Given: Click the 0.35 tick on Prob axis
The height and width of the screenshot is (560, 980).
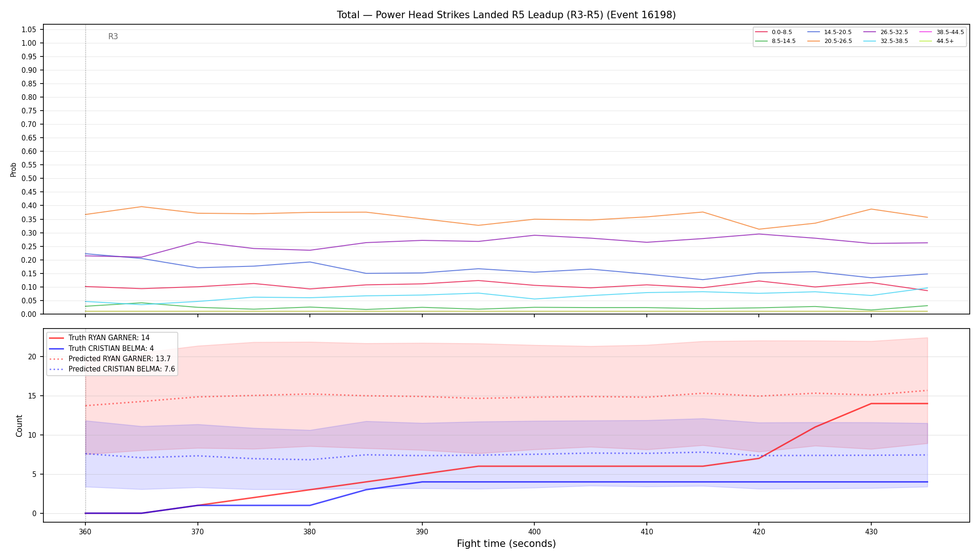Looking at the screenshot, I should pos(29,219).
